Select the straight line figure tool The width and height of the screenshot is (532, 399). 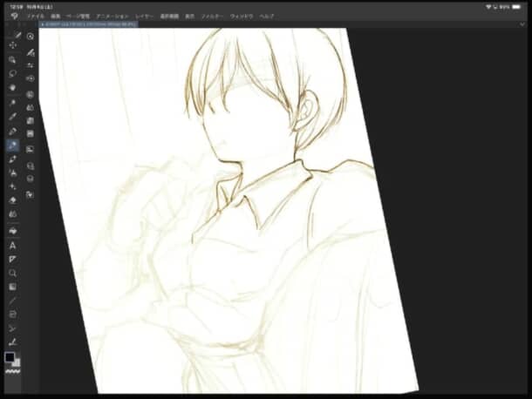[x=13, y=299]
